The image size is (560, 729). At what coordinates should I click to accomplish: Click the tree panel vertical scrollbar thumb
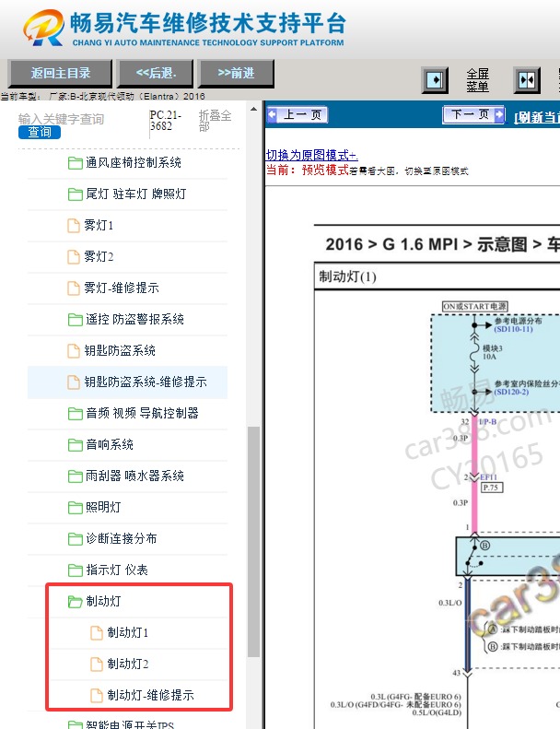click(x=253, y=542)
